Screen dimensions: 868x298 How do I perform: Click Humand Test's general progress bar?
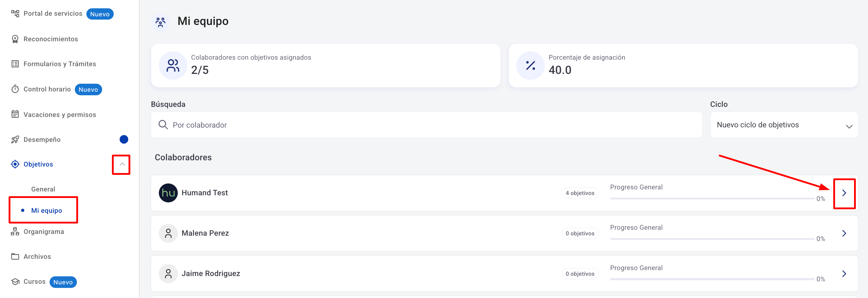click(712, 199)
